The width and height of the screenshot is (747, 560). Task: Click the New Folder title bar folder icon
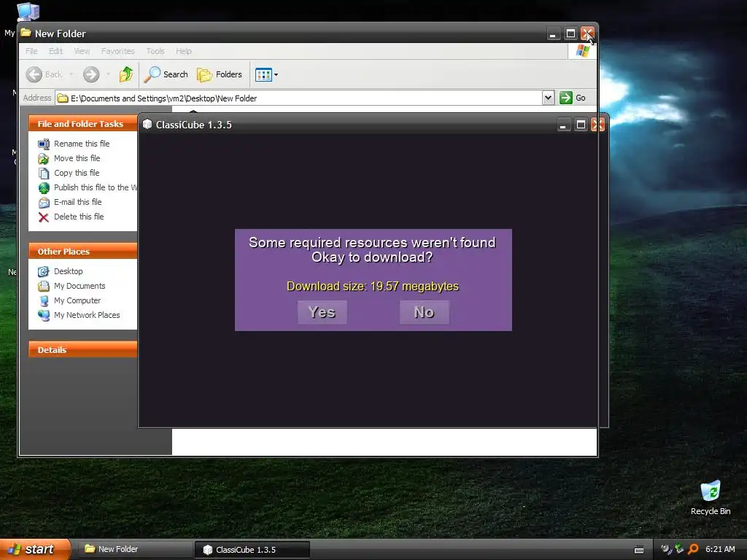(x=26, y=33)
